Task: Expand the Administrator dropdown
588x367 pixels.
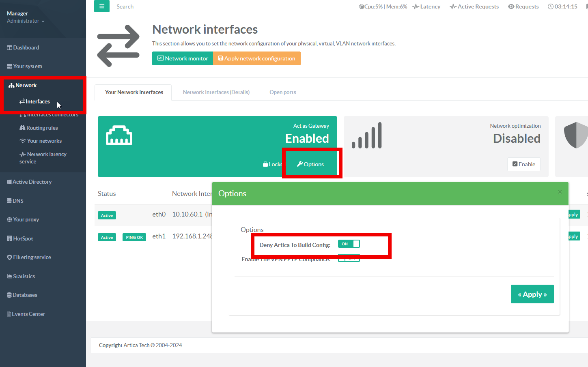Action: [x=26, y=21]
